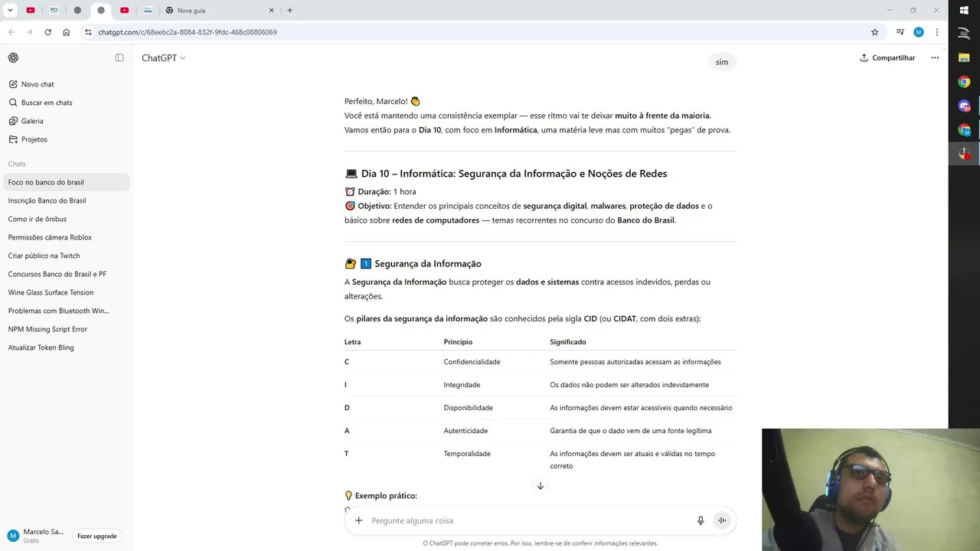Viewport: 980px width, 551px height.
Task: Click the user message bubble 'sim'
Action: coord(722,62)
